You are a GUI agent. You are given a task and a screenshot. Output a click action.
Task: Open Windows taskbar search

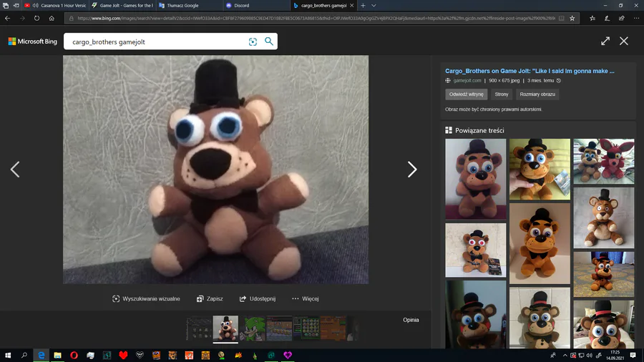(24, 356)
